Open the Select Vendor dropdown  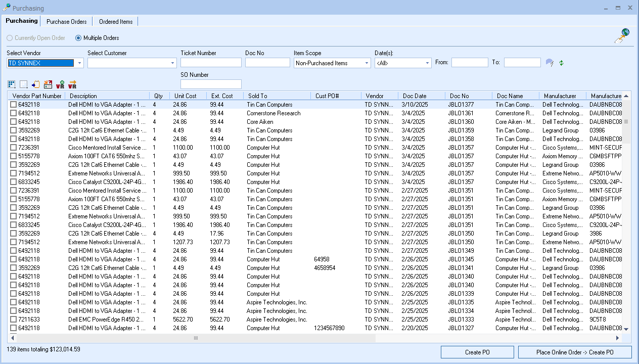80,63
